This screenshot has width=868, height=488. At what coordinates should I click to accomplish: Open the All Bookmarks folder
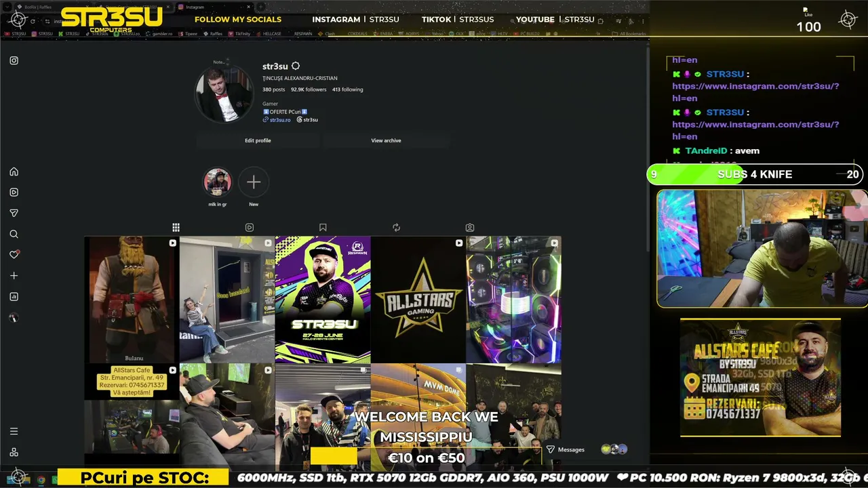click(629, 33)
